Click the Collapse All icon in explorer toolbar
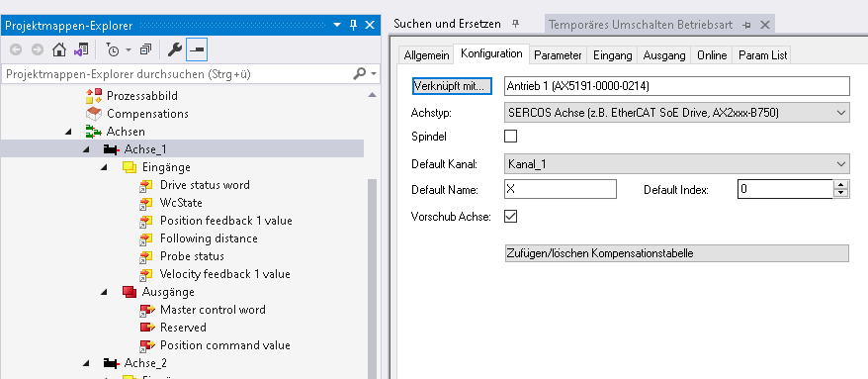Viewport: 868px width, 379px height. pyautogui.click(x=145, y=49)
